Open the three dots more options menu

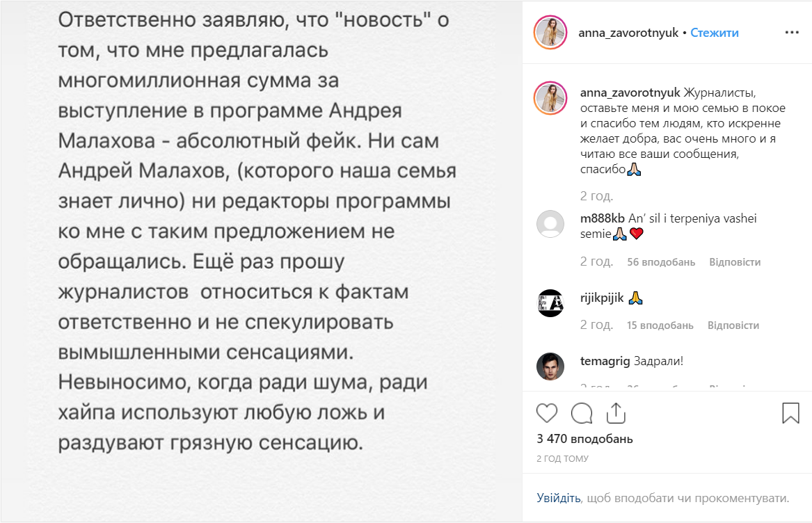coord(792,33)
